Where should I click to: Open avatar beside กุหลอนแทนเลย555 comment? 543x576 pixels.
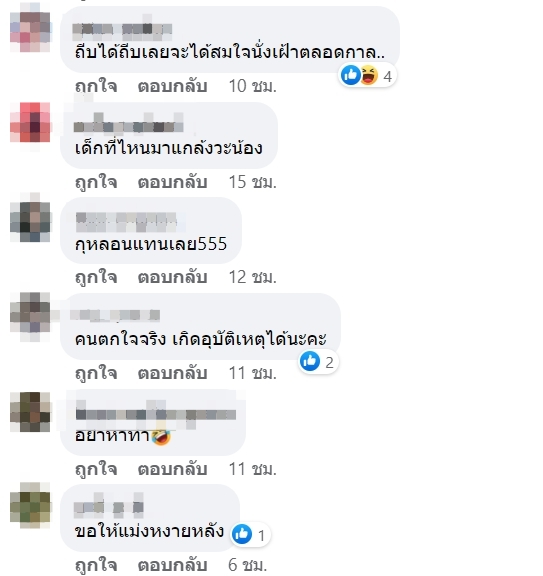coord(30,221)
